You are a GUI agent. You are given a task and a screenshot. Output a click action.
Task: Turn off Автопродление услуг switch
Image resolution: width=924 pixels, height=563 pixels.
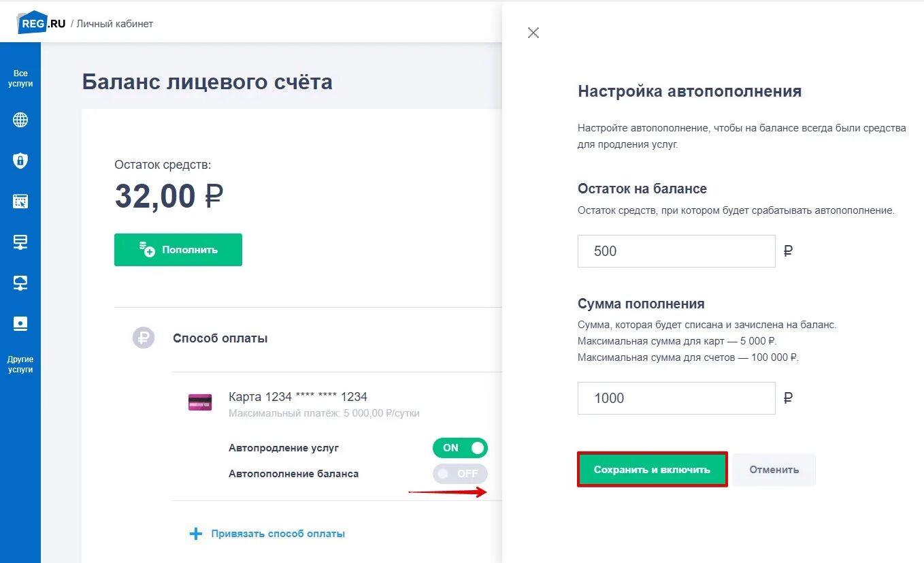[460, 448]
